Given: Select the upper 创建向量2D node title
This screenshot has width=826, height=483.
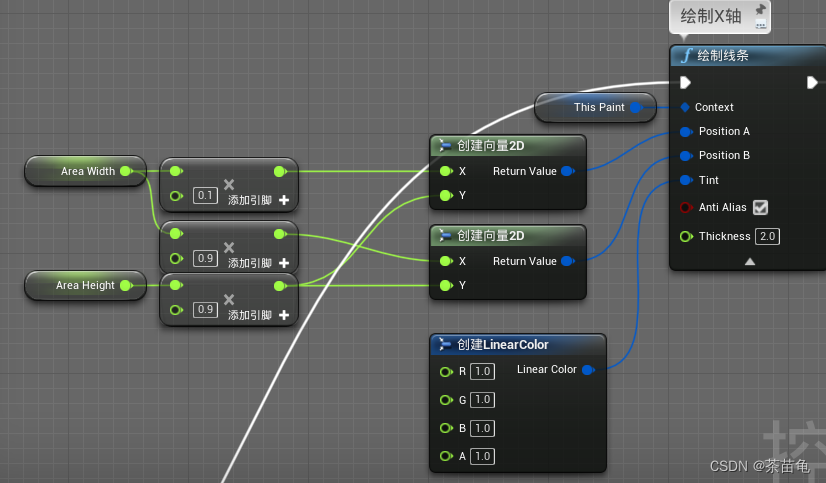Looking at the screenshot, I should pos(490,146).
